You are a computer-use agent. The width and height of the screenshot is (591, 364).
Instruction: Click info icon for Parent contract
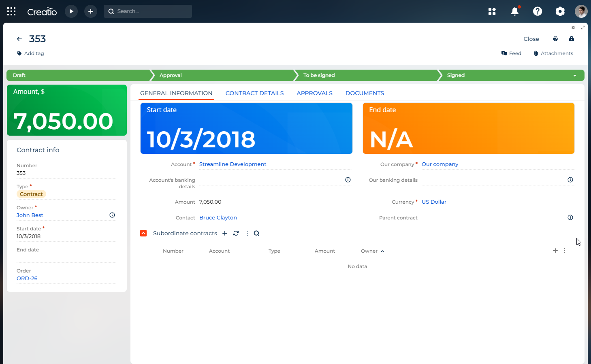tap(570, 217)
